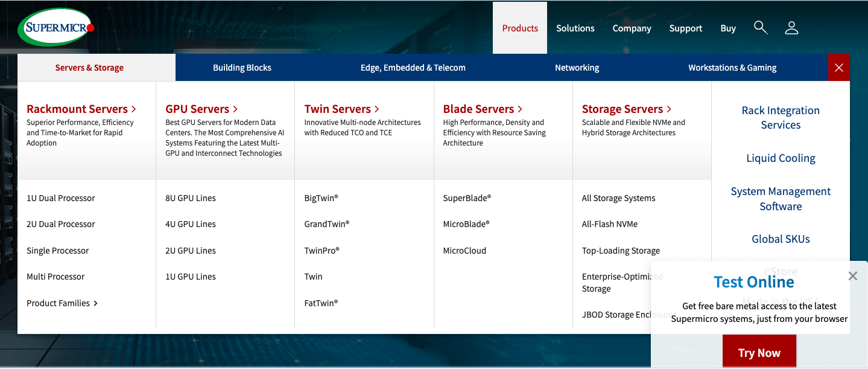Close the mega menu with the red X
868x369 pixels.
(838, 67)
